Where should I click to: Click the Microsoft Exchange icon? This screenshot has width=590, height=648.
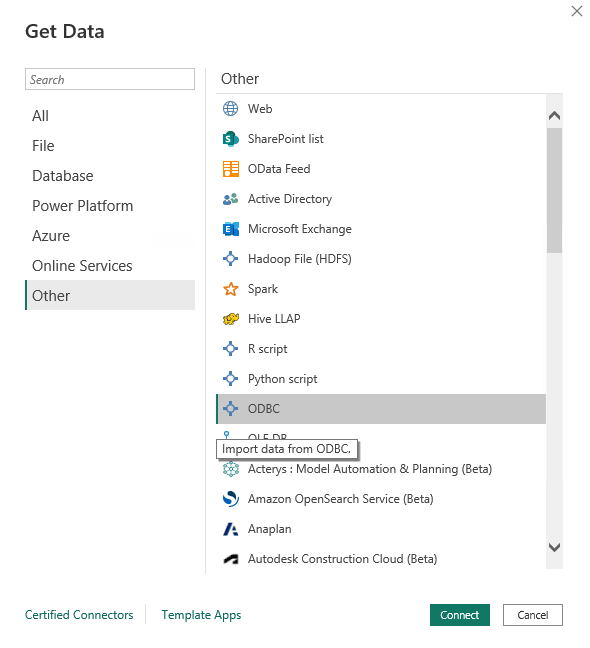coord(231,229)
